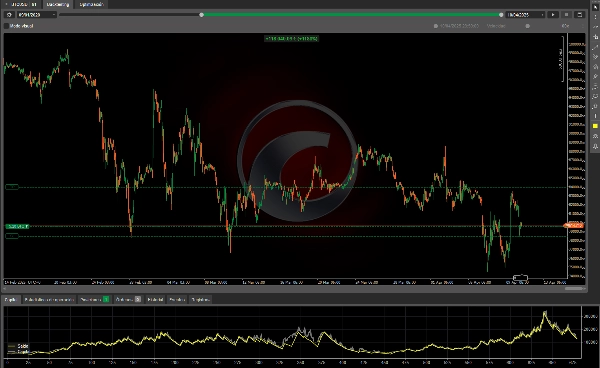Click the Velocidad speed slider handle
Viewport: 600px width, 368px height.
coord(528,26)
